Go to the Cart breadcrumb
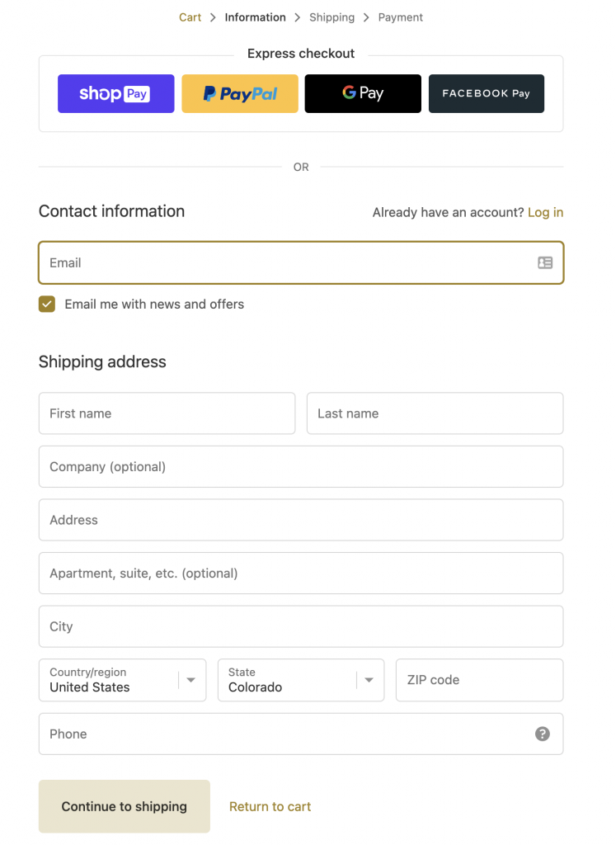 pos(190,17)
